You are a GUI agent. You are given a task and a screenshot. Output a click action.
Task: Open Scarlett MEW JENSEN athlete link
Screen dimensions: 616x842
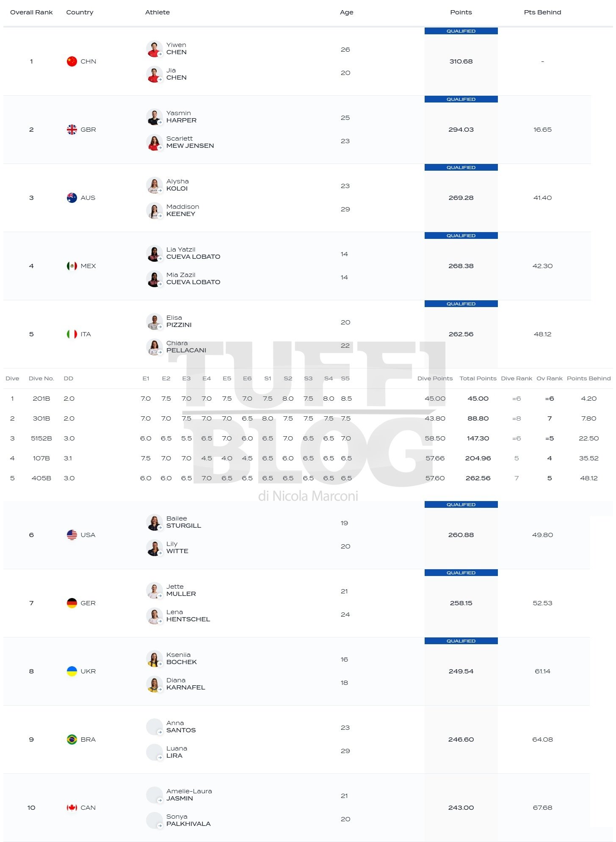pos(190,142)
